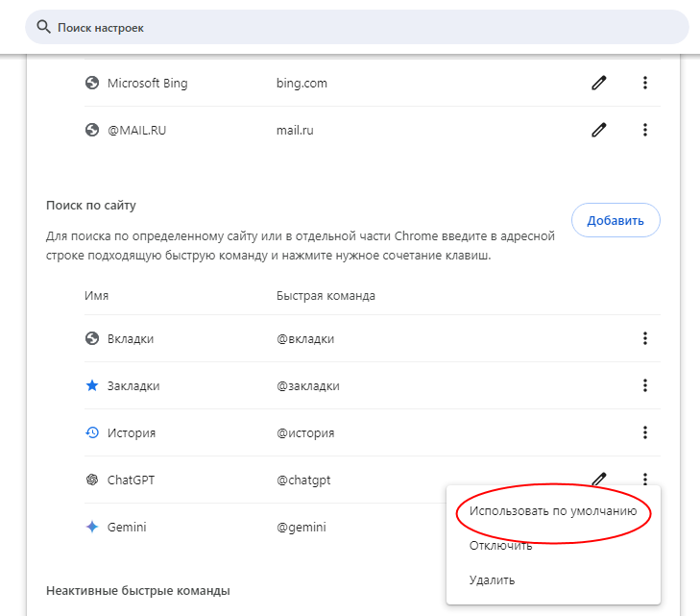The image size is (700, 616).
Task: Click the search magnifier icon
Action: click(x=43, y=27)
